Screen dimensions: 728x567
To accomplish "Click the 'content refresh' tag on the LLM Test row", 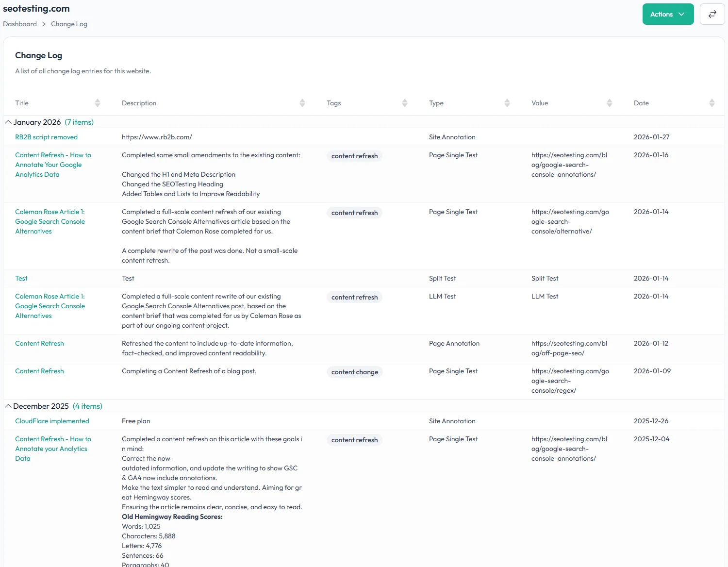I will 354,297.
